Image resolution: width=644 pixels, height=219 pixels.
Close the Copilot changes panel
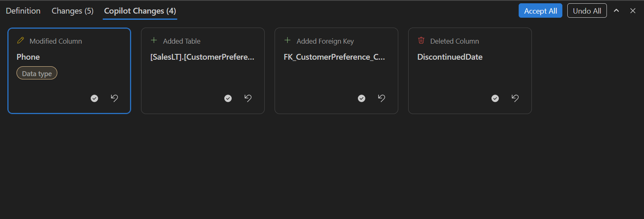(633, 11)
